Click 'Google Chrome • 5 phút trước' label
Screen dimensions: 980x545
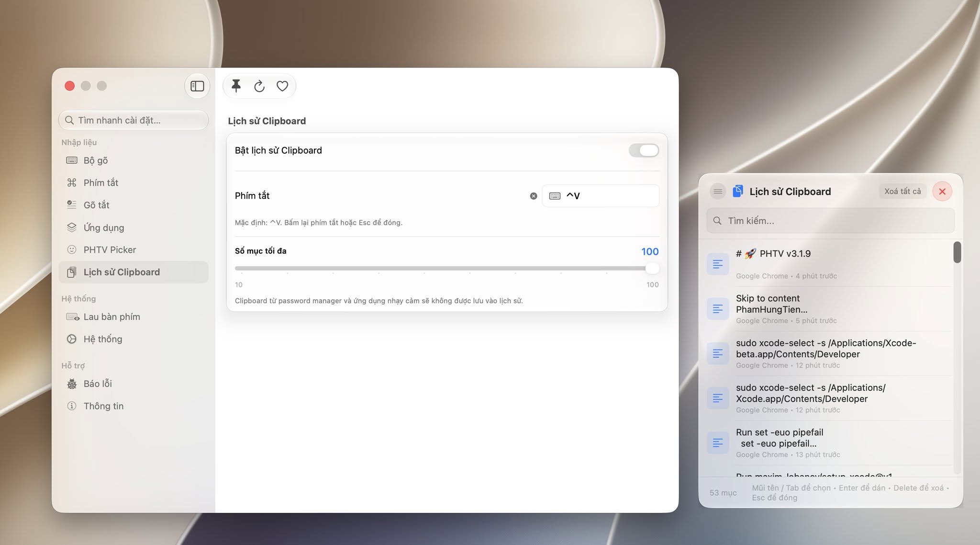(786, 320)
